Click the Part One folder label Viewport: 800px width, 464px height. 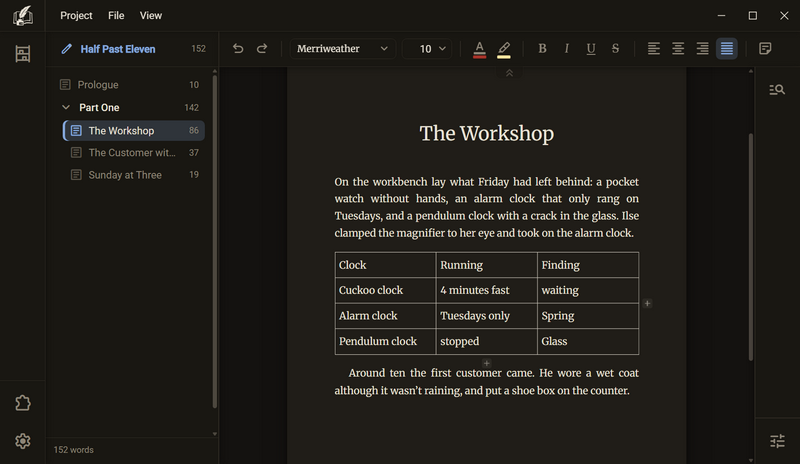click(99, 108)
